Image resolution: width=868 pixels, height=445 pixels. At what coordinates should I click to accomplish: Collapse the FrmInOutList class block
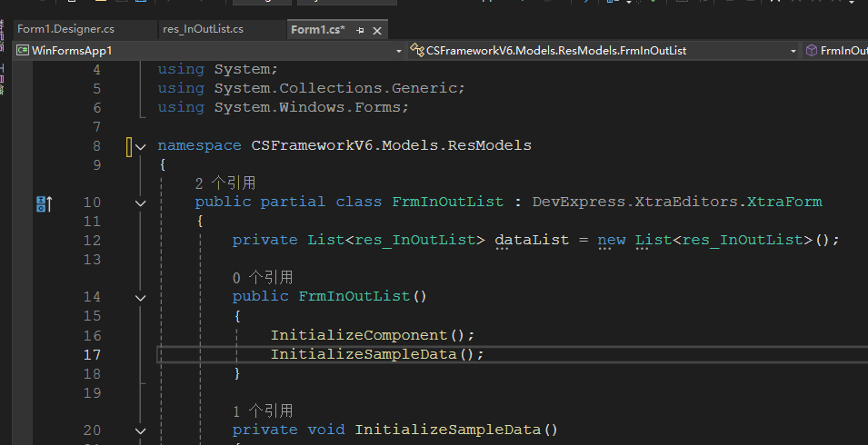click(140, 203)
